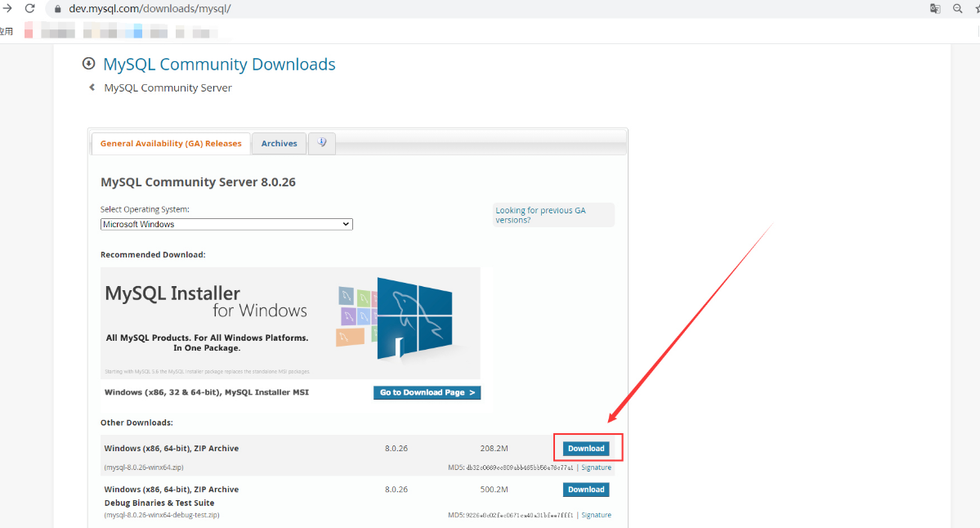Click the browser forward arrow
Screen dimensions: 980x528
(7, 9)
